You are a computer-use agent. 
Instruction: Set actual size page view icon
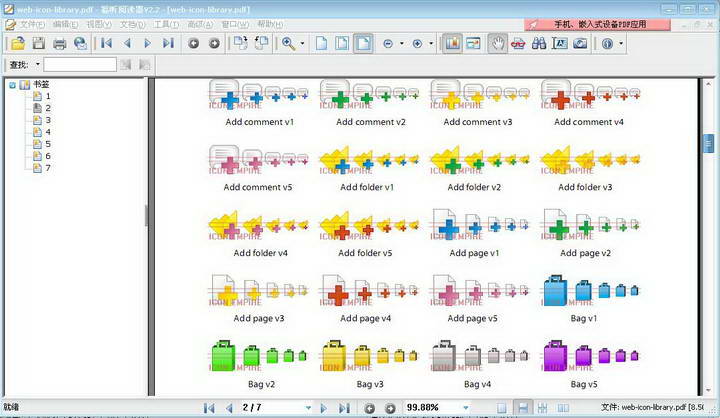[x=321, y=44]
